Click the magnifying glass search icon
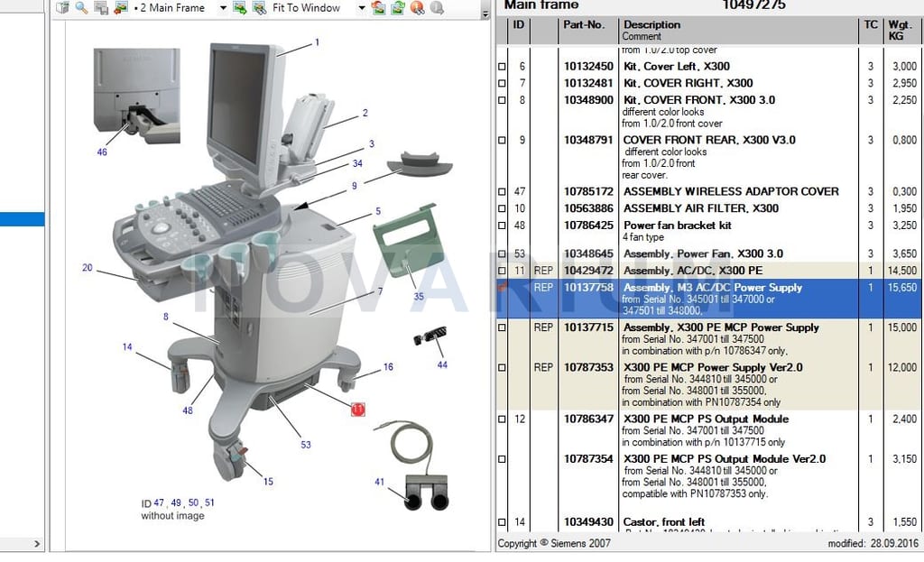 click(81, 7)
